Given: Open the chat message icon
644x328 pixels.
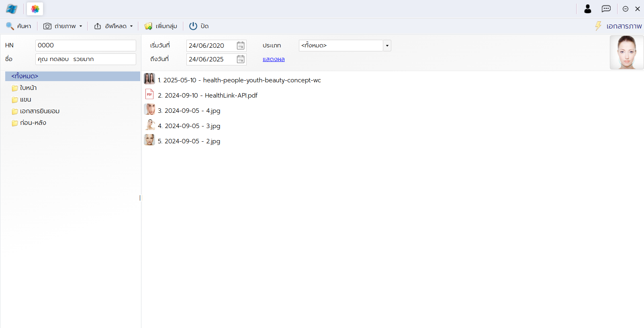Looking at the screenshot, I should (x=606, y=9).
